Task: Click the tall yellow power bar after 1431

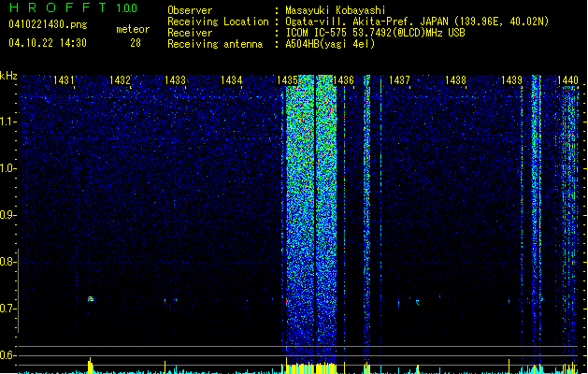Action: tap(90, 366)
